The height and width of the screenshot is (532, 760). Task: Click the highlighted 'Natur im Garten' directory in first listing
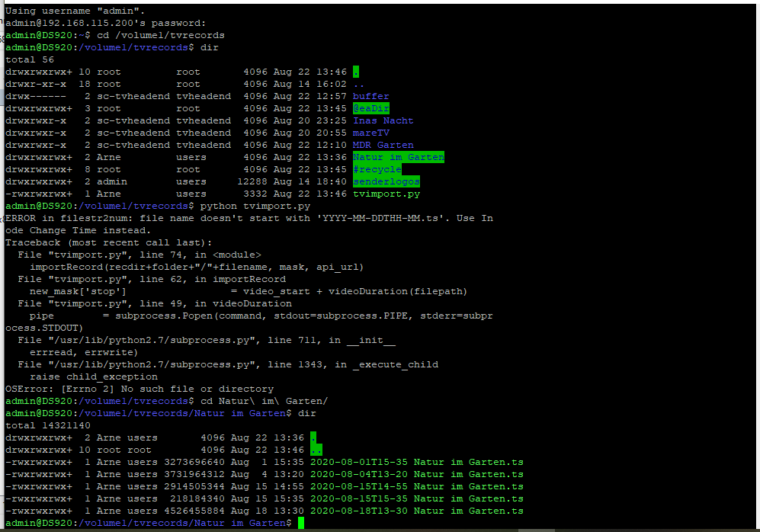399,157
